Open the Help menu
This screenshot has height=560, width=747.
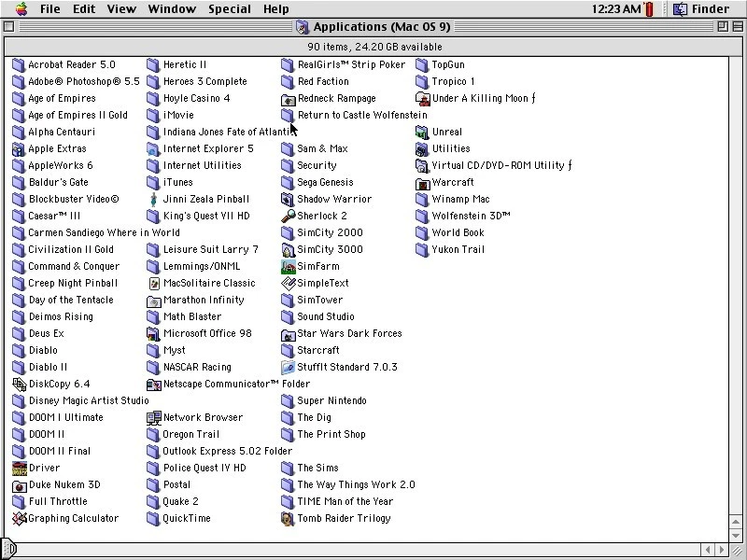(275, 8)
